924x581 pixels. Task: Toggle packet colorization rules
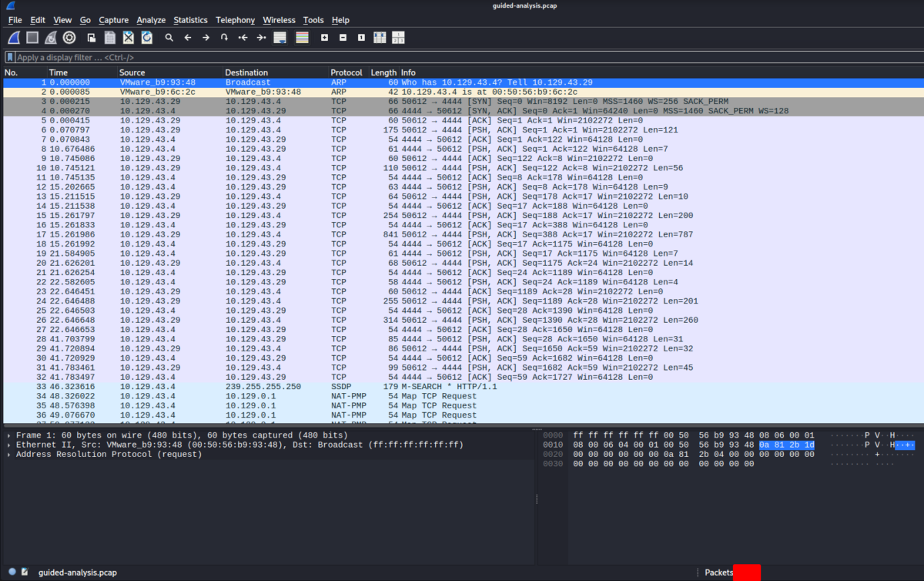click(302, 37)
